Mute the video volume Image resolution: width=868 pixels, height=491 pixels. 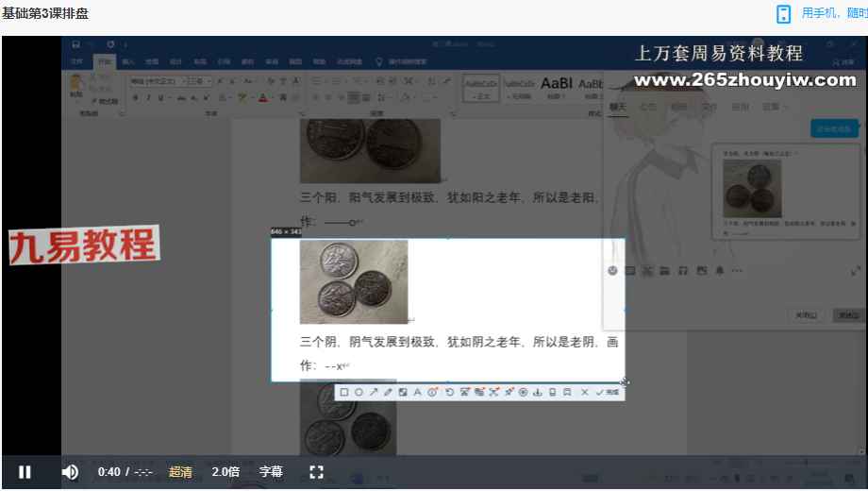(70, 472)
